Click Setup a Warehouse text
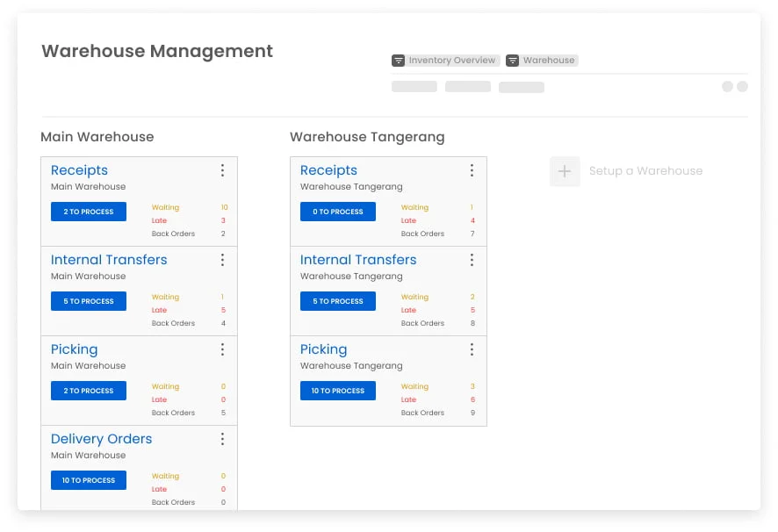Viewport: 778px width, 532px height. pos(645,171)
